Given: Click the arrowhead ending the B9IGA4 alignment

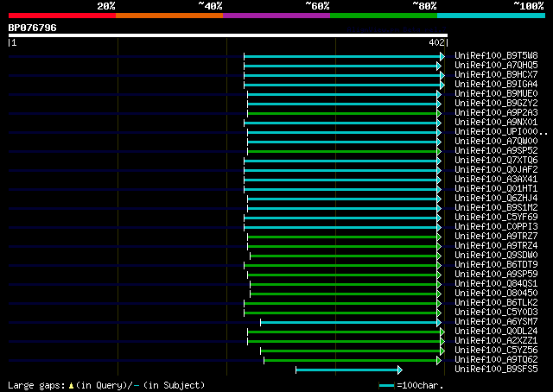Looking at the screenshot, I should click(x=442, y=85).
